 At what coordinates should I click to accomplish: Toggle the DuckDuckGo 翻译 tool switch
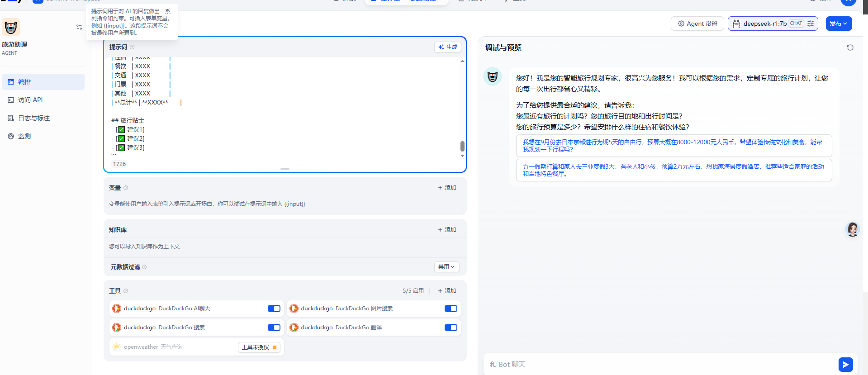point(451,328)
